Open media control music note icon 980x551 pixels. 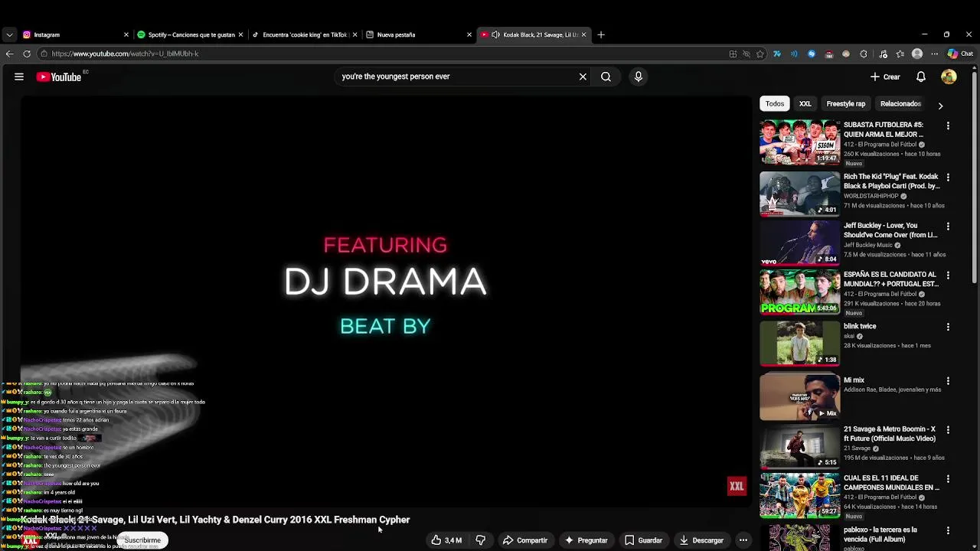pos(883,54)
